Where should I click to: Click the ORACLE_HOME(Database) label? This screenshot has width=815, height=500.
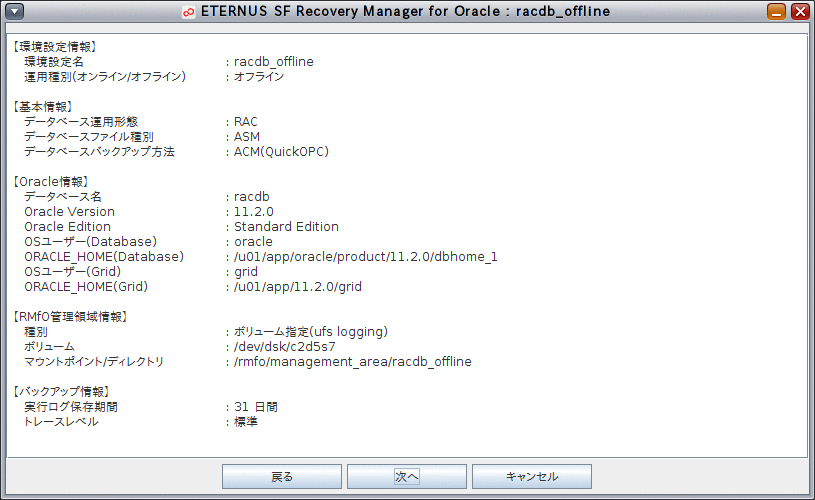tap(104, 257)
